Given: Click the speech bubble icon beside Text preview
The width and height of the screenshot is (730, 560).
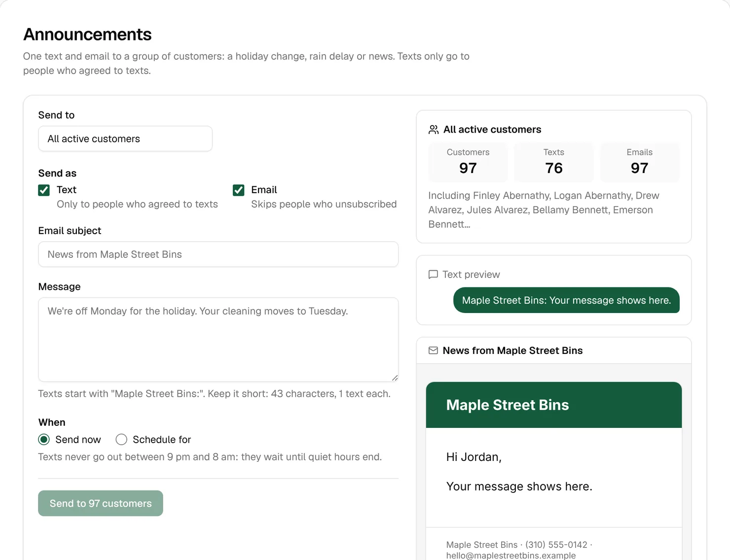Looking at the screenshot, I should [433, 275].
